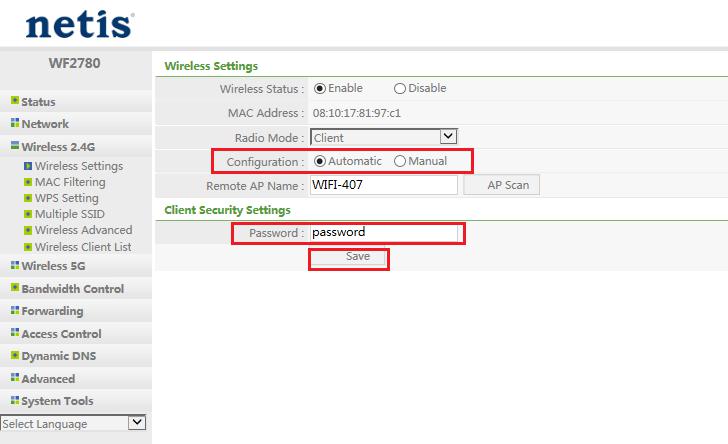
Task: Click the icon beside System Tools
Action: [x=14, y=400]
